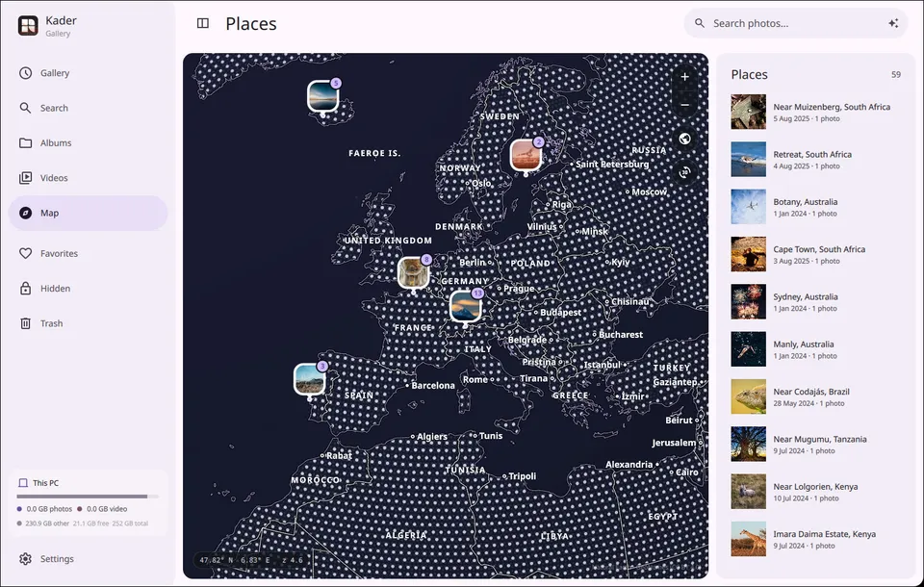Open Retreat, South Africa place
Viewport: 924px width, 587px height.
(x=816, y=159)
